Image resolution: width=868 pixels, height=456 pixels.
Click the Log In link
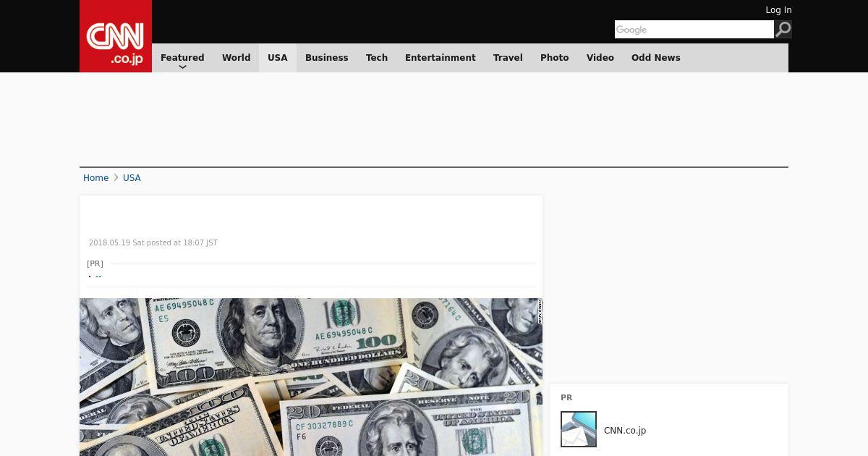[x=778, y=10]
